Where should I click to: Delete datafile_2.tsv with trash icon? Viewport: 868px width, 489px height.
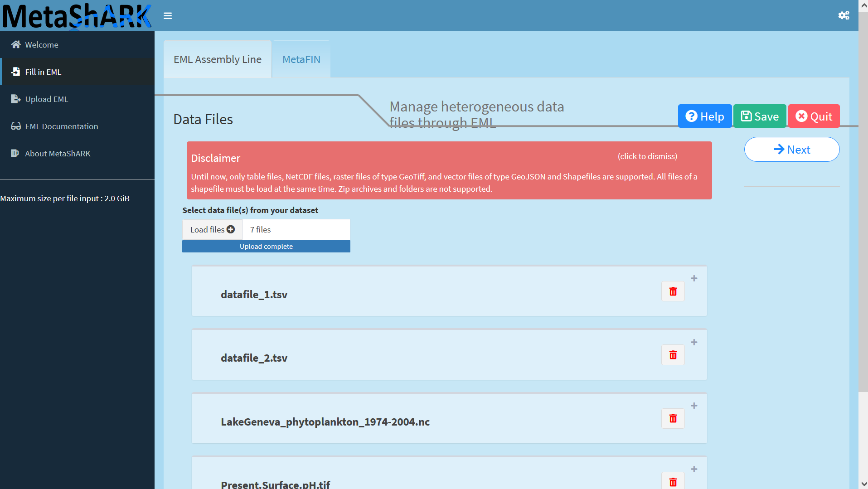pyautogui.click(x=673, y=355)
